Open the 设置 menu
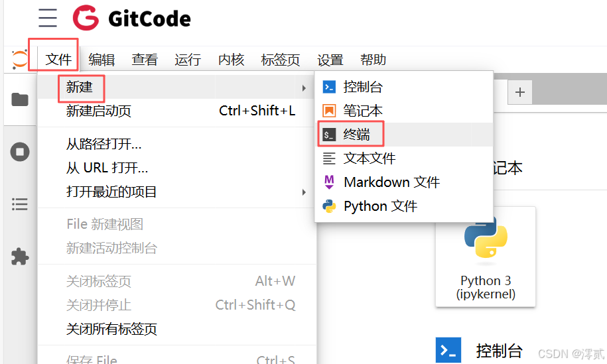Viewport: 607px width, 364px height. [x=330, y=60]
